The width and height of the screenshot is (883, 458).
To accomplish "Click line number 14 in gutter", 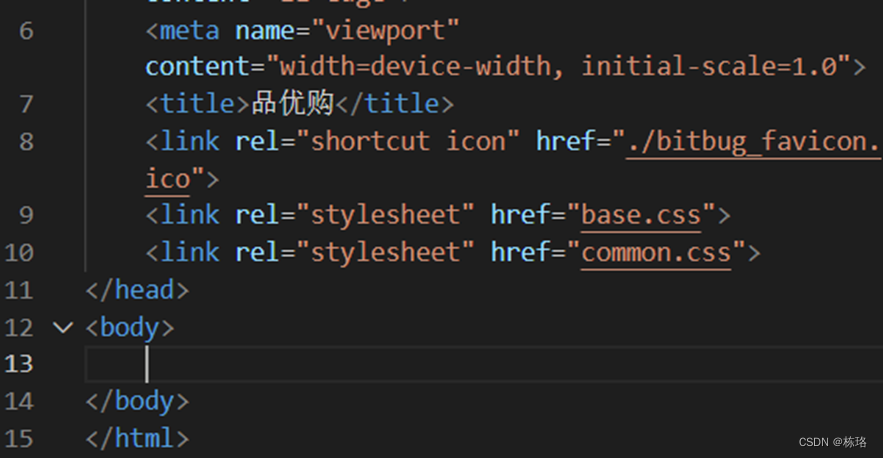I will 19,401.
